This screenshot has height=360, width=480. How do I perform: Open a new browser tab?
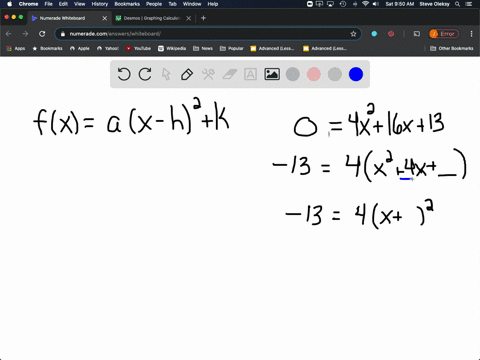point(203,18)
